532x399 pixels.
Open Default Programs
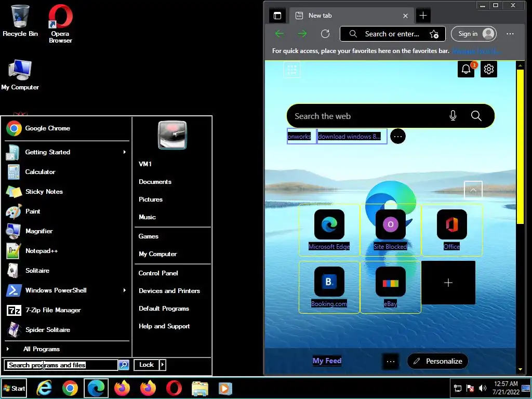tap(164, 309)
